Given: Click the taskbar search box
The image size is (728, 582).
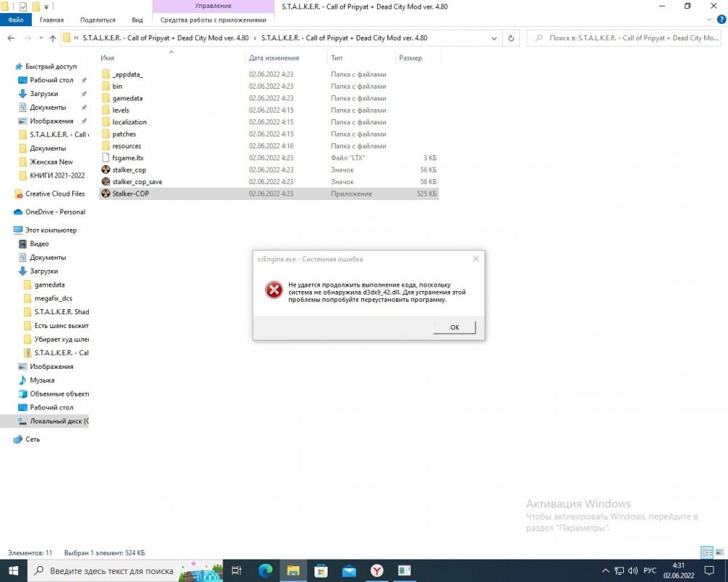Looking at the screenshot, I should [x=125, y=570].
